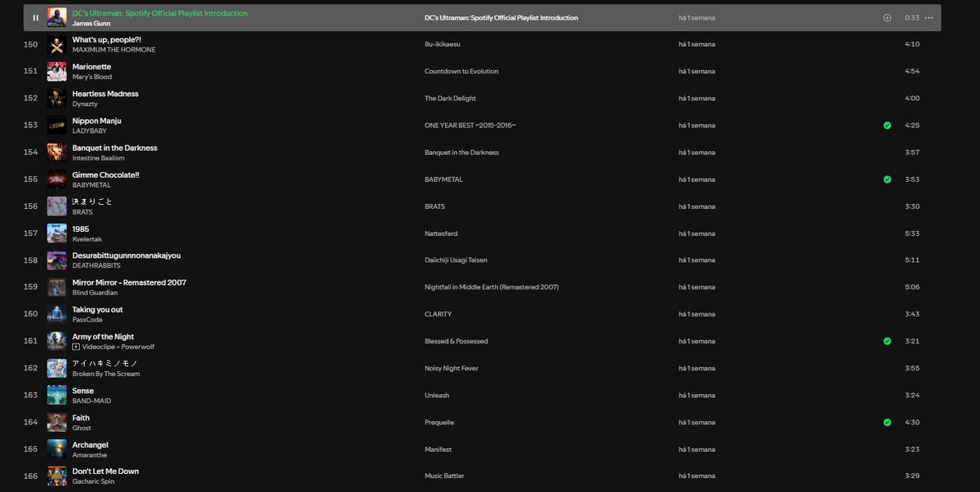The height and width of the screenshot is (492, 980).
Task: Click album art for Heartless Madness
Action: [x=57, y=98]
